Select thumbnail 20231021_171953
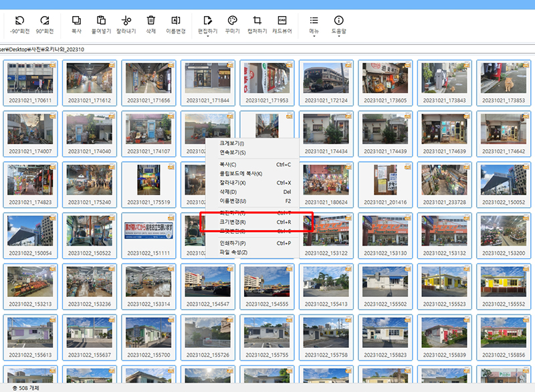Viewport: 535px width, 392px height. click(267, 83)
